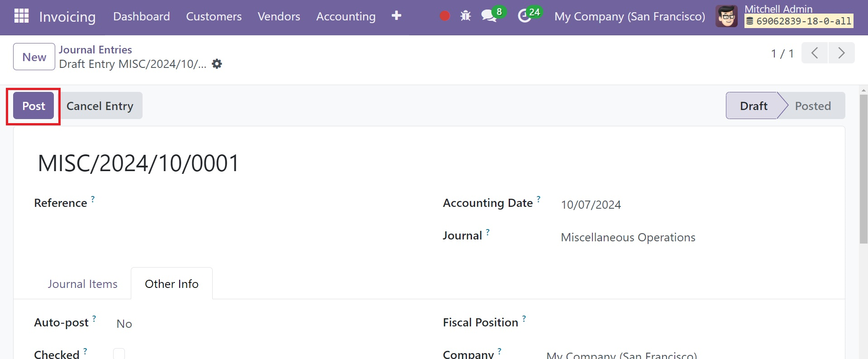Open the apps grid home menu
The height and width of the screenshot is (359, 868).
click(21, 16)
